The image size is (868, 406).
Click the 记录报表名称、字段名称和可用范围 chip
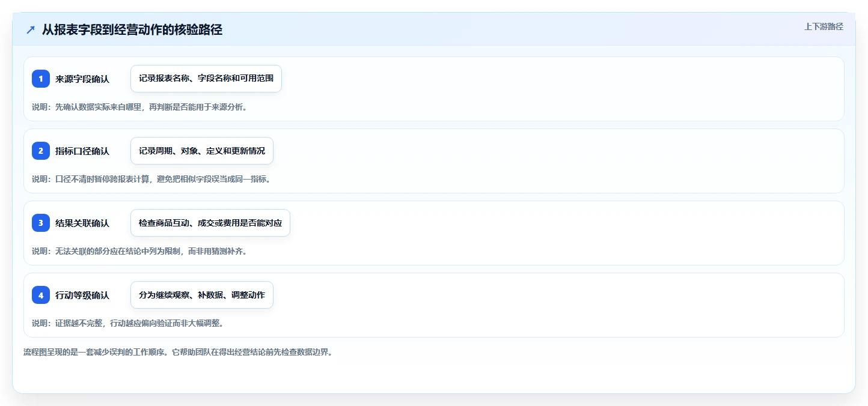click(x=206, y=79)
